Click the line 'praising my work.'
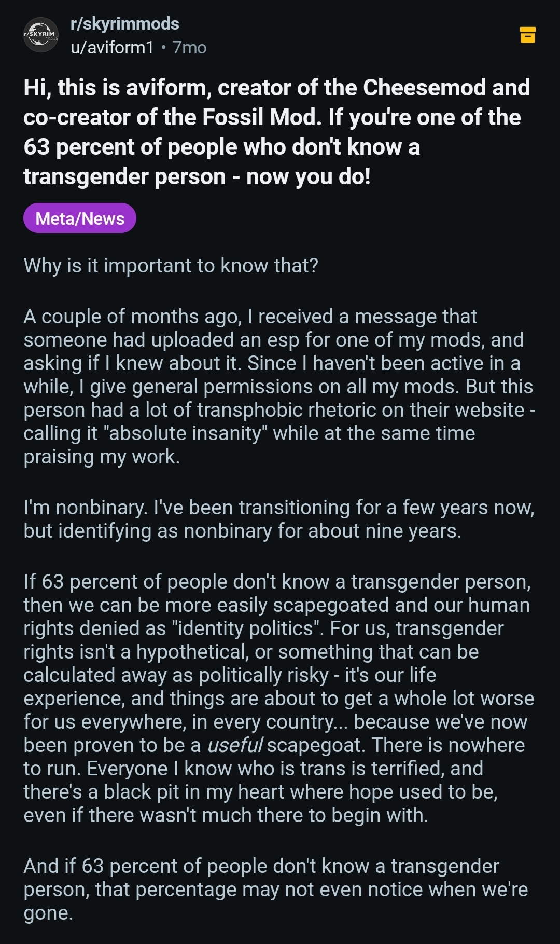Image resolution: width=560 pixels, height=944 pixels. tap(102, 457)
